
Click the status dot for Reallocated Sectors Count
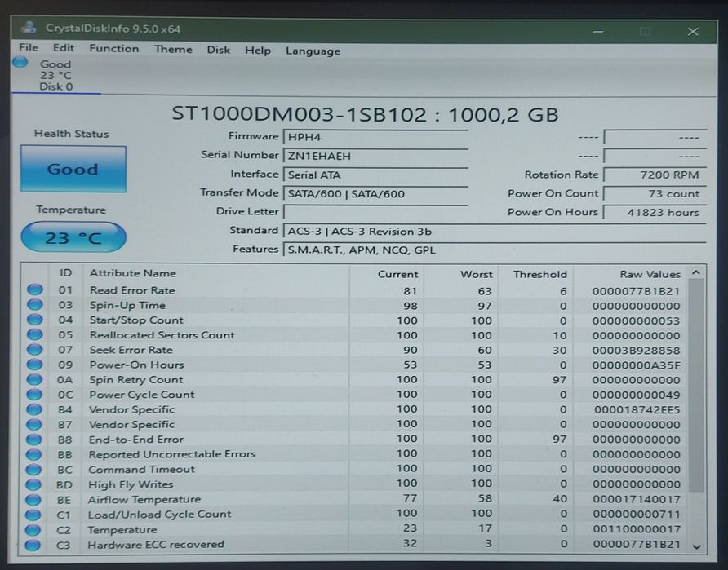pyautogui.click(x=35, y=334)
